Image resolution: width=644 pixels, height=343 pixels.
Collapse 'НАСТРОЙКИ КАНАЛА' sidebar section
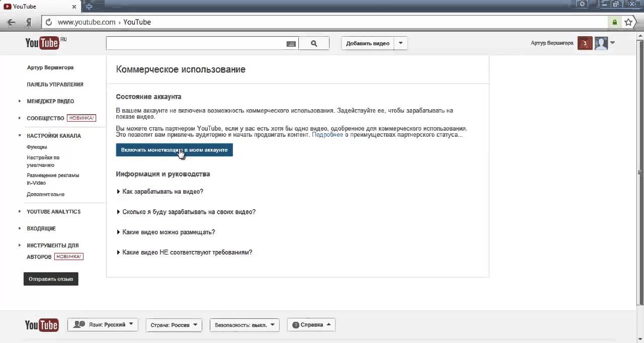(x=54, y=136)
